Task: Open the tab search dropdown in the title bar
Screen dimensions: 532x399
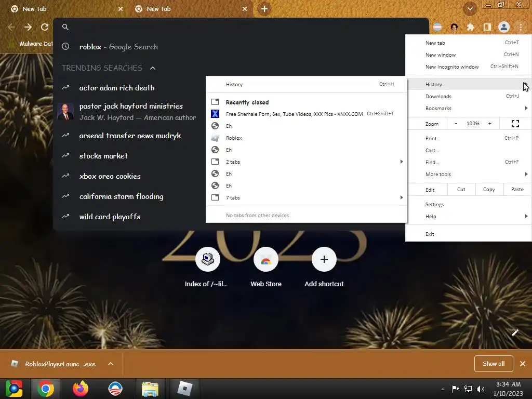Action: (x=470, y=9)
